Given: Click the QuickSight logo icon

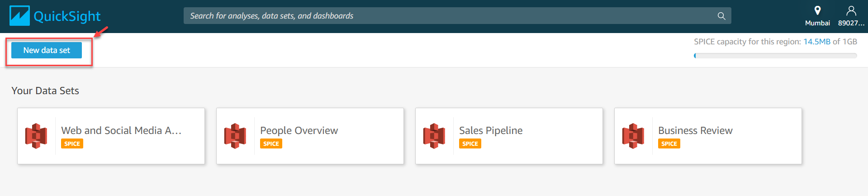Looking at the screenshot, I should (19, 16).
